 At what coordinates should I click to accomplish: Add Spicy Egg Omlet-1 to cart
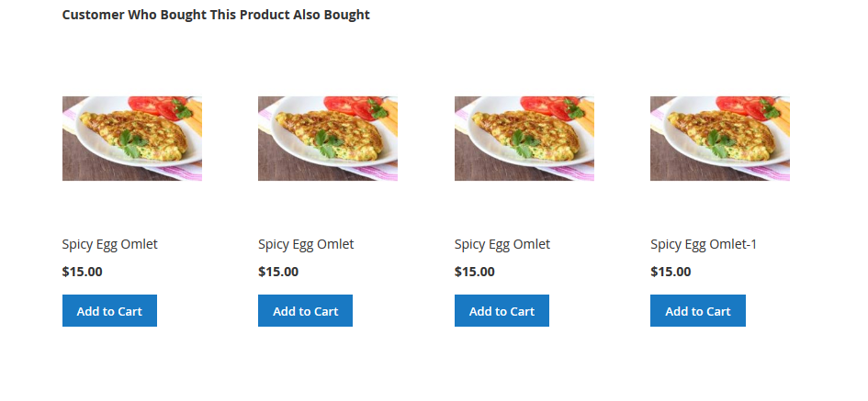coord(697,311)
